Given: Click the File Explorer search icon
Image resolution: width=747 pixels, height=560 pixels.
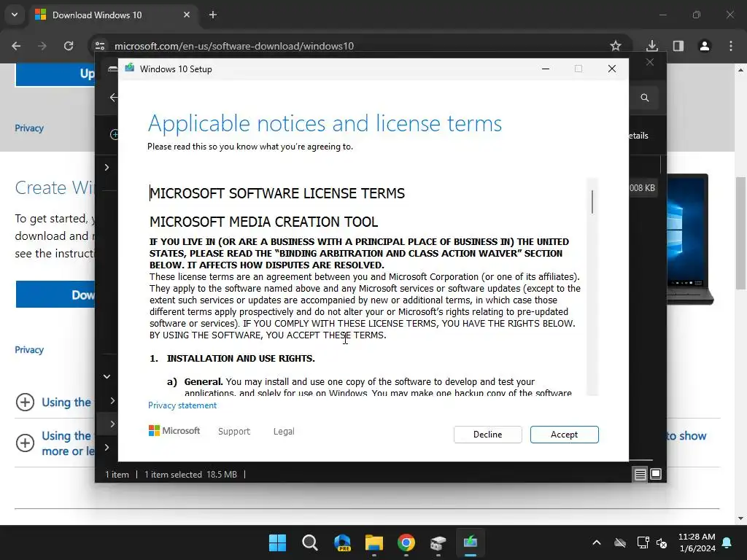Looking at the screenshot, I should point(645,98).
